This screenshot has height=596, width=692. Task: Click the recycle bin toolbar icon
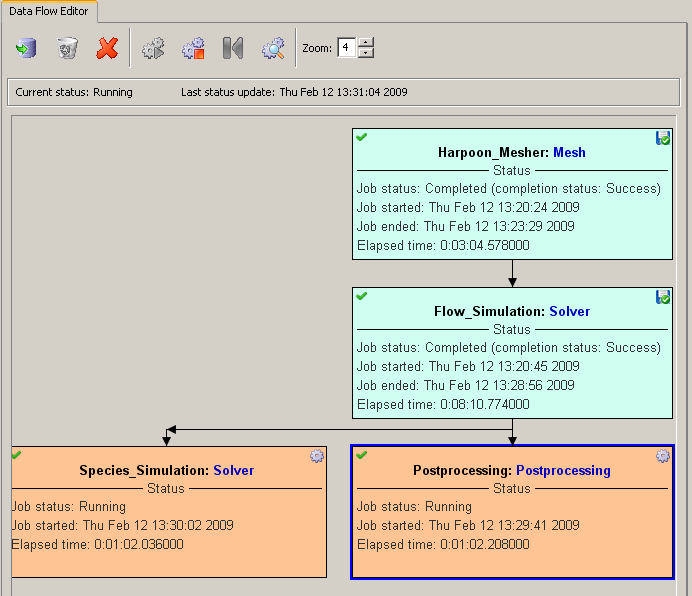[x=67, y=48]
